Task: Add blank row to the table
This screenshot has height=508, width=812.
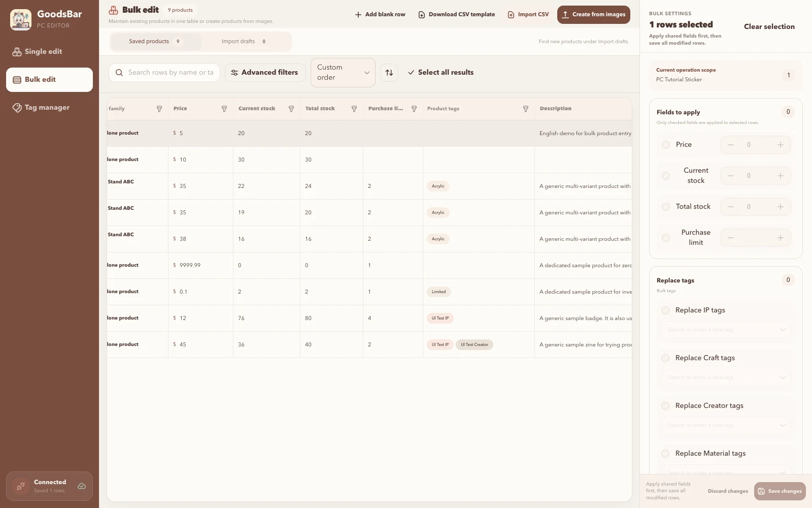Action: [380, 15]
